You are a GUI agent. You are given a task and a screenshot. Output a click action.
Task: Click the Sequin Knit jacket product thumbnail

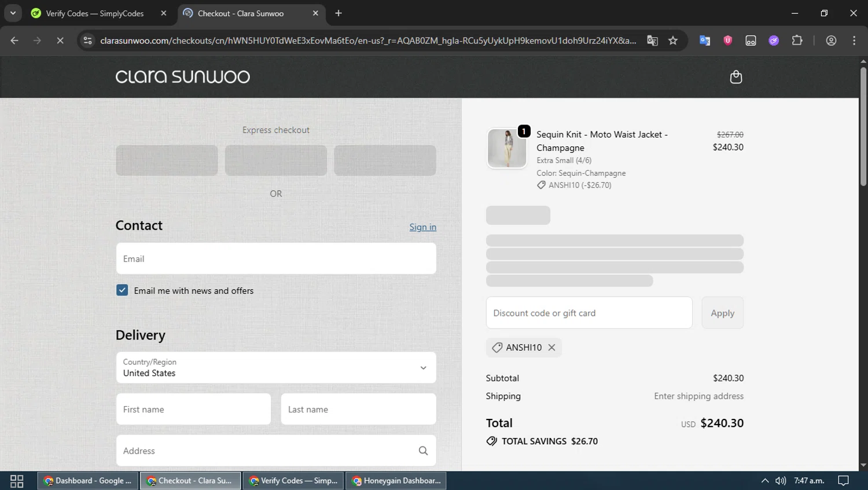coord(507,148)
